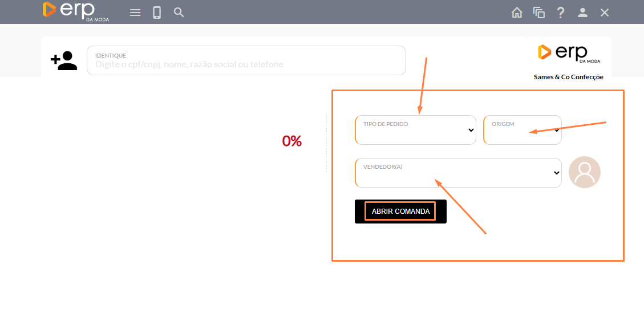Go to the home page icon

(517, 13)
